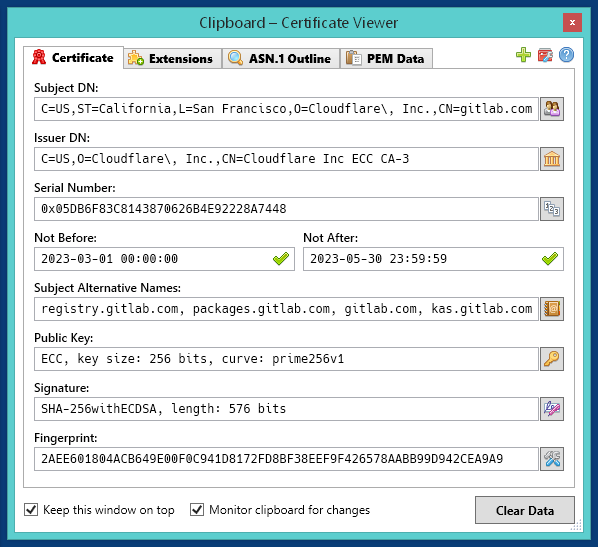The image size is (598, 547).
Task: Click the Subject DN people icon button
Action: [552, 109]
